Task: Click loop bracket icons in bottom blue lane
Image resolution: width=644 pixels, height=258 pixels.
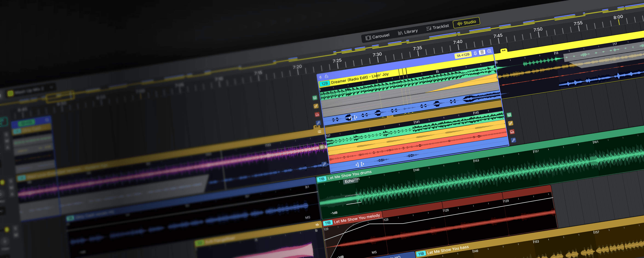Action: 360,164
